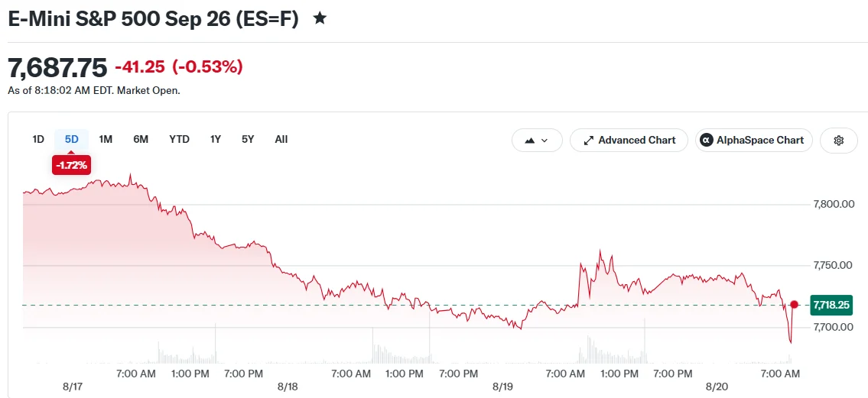Select the 1Y range tab

(216, 139)
